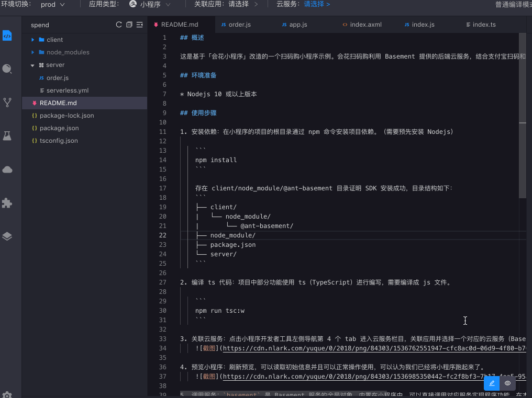Viewport: 532px width, 398px height.
Task: Open the stacked layers panel
Action: pos(7,236)
